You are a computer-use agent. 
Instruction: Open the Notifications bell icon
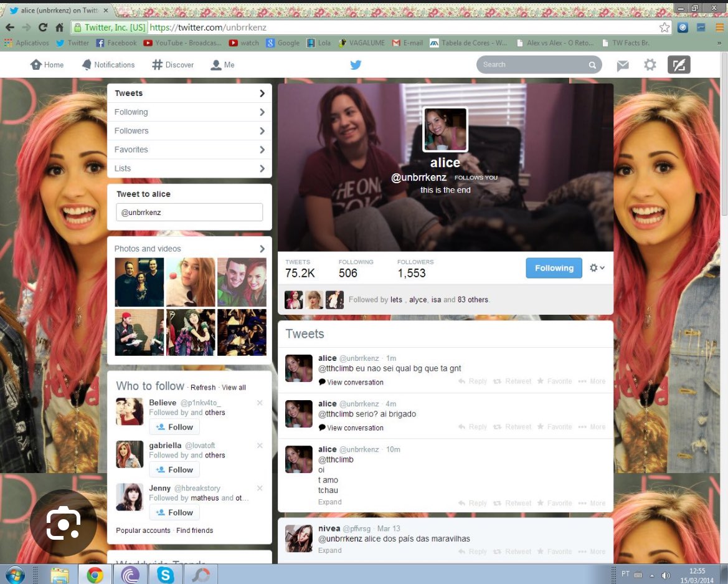[86, 64]
